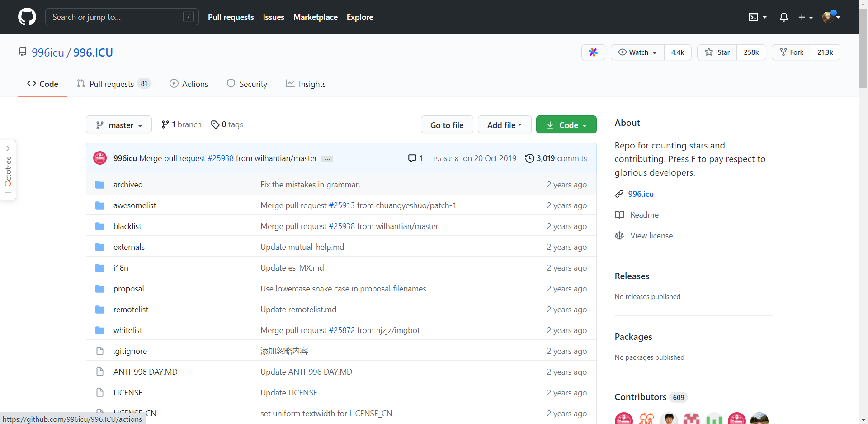
Task: Click the remotelist folder icon
Action: 100,310
